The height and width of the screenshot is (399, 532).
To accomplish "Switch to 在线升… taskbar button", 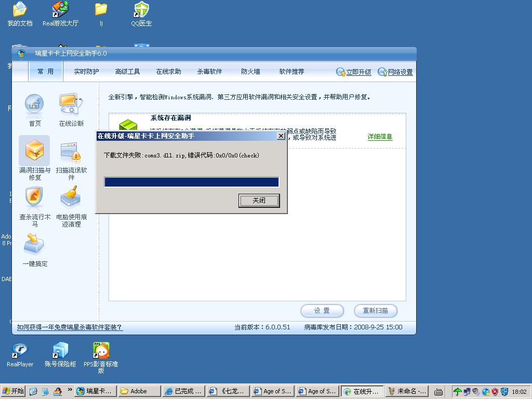I will click(x=362, y=391).
